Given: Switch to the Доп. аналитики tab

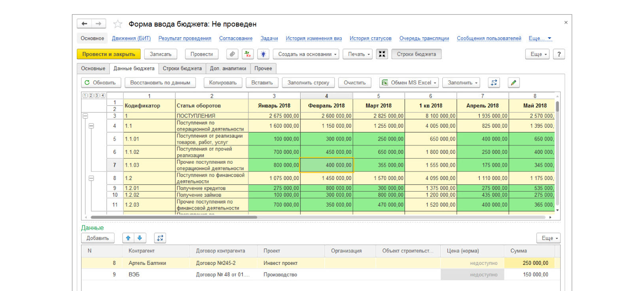Looking at the screenshot, I should coord(228,69).
